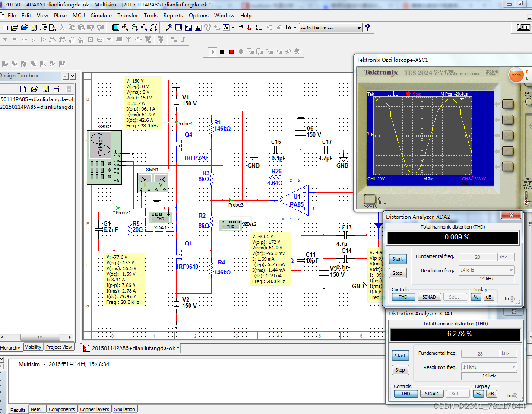Stop the simulation with the red square
This screenshot has width=532, height=414.
pos(231,51)
